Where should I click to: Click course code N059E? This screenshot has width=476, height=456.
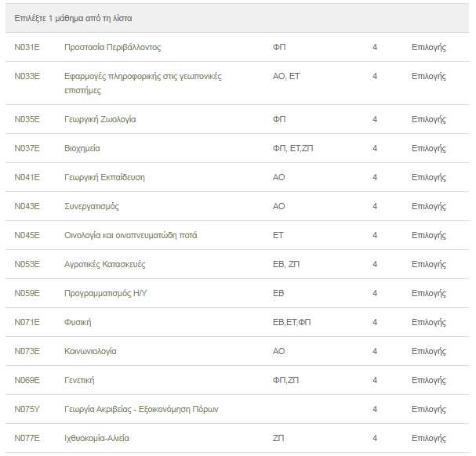coord(27,293)
